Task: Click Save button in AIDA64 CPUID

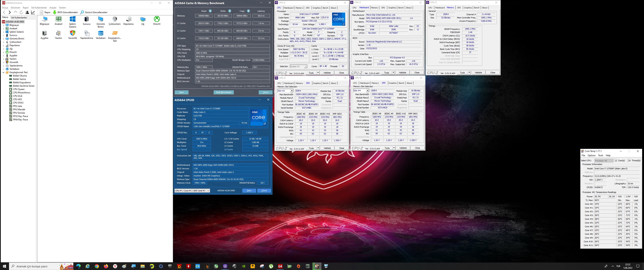Action: [249, 191]
